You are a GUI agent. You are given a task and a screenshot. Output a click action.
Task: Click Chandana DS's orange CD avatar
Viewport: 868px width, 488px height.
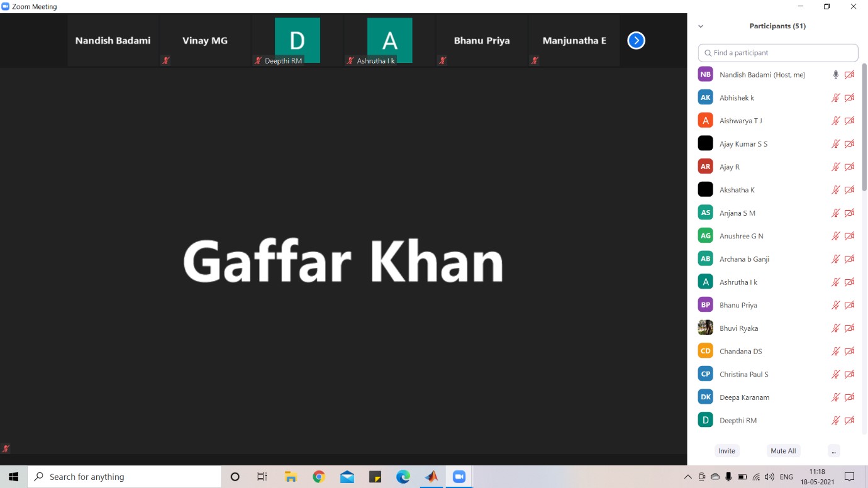tap(705, 351)
